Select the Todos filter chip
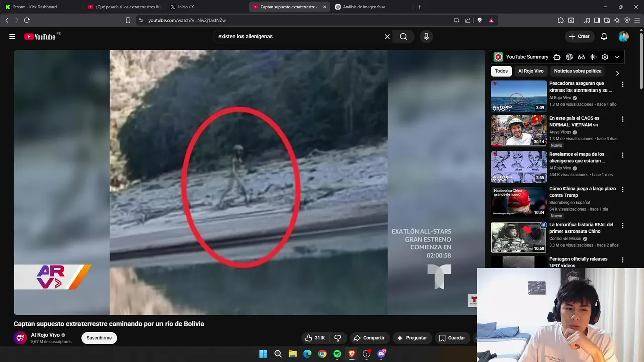The image size is (644, 362). point(501,71)
